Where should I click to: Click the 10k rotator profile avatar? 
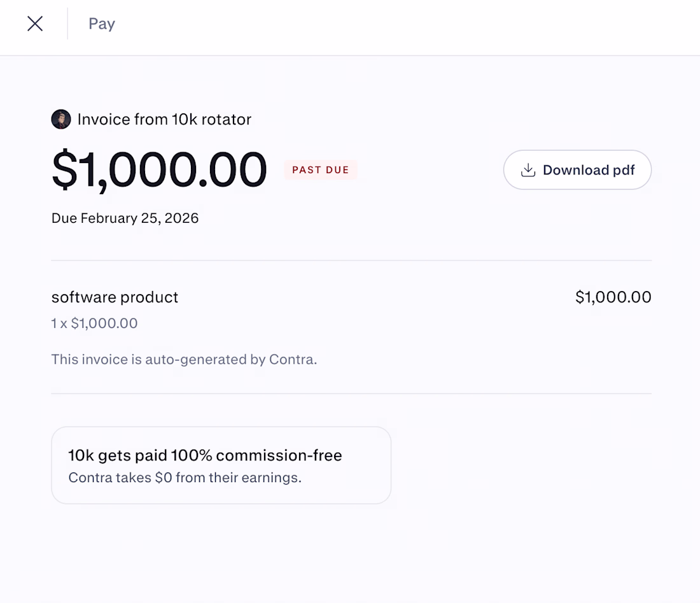pos(61,119)
